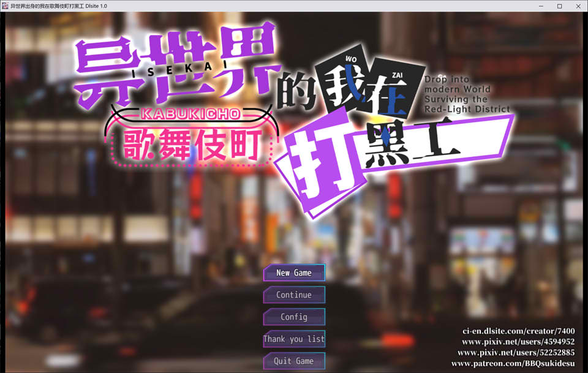Maximize the game window
The image size is (588, 373).
559,6
